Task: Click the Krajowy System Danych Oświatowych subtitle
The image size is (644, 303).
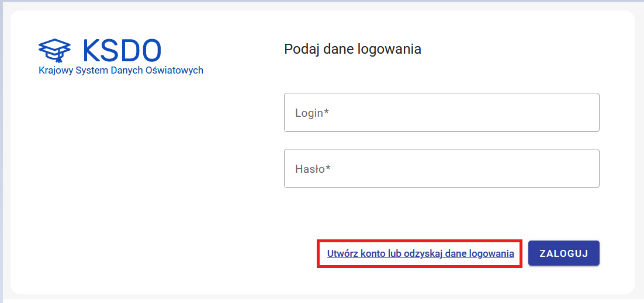Action: pos(121,71)
